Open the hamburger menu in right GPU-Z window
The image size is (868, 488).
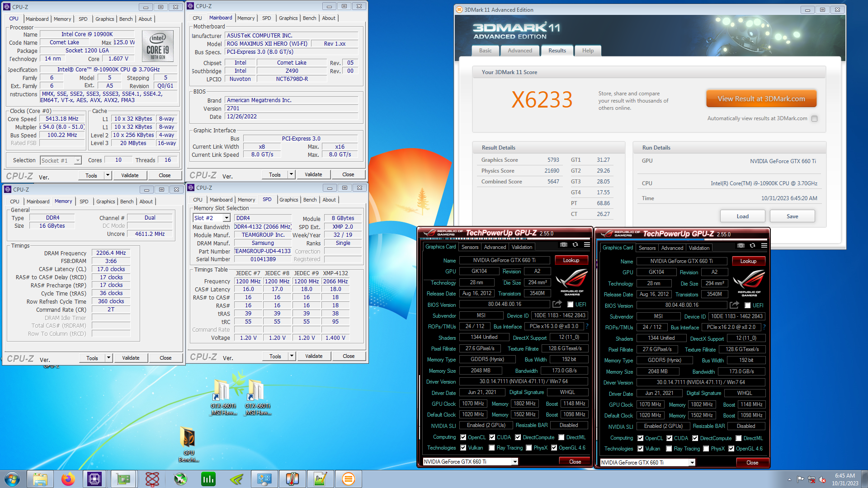(764, 245)
